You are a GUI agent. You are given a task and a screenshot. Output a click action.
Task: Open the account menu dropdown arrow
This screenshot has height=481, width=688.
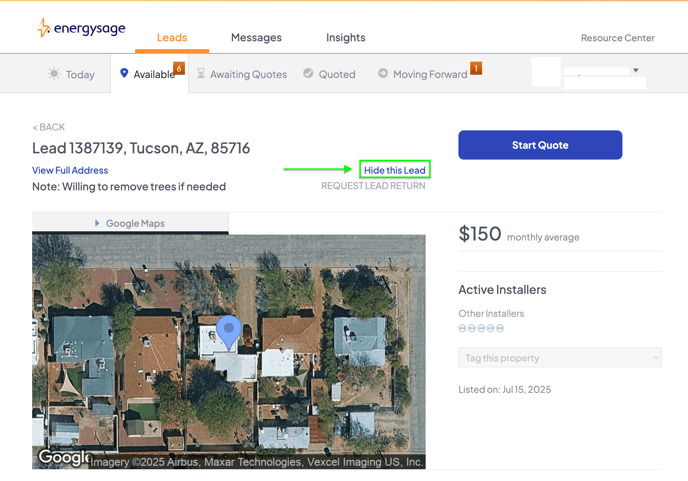point(636,70)
